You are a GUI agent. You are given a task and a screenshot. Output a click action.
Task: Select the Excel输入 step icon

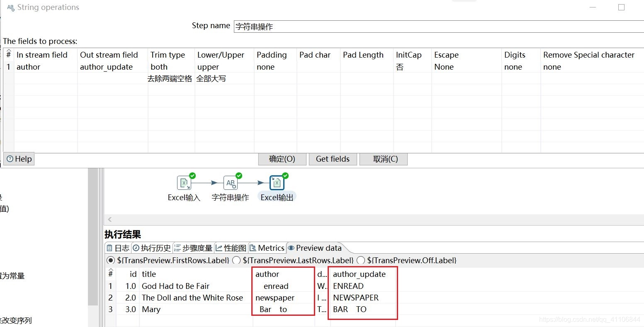point(184,183)
